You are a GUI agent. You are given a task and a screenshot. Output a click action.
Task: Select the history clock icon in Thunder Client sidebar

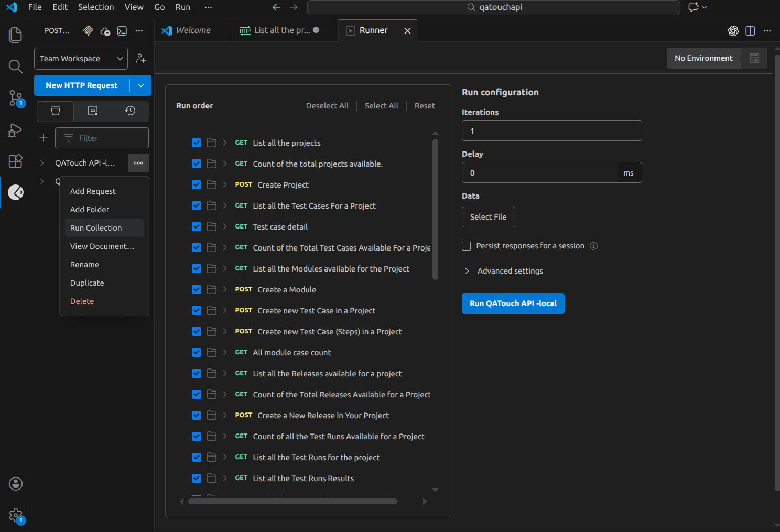[129, 111]
